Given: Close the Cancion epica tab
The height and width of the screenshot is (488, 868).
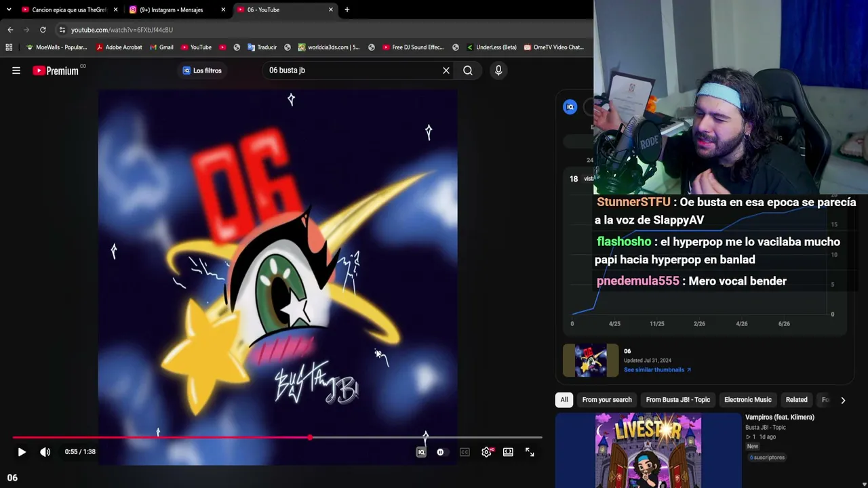Looking at the screenshot, I should (x=116, y=9).
